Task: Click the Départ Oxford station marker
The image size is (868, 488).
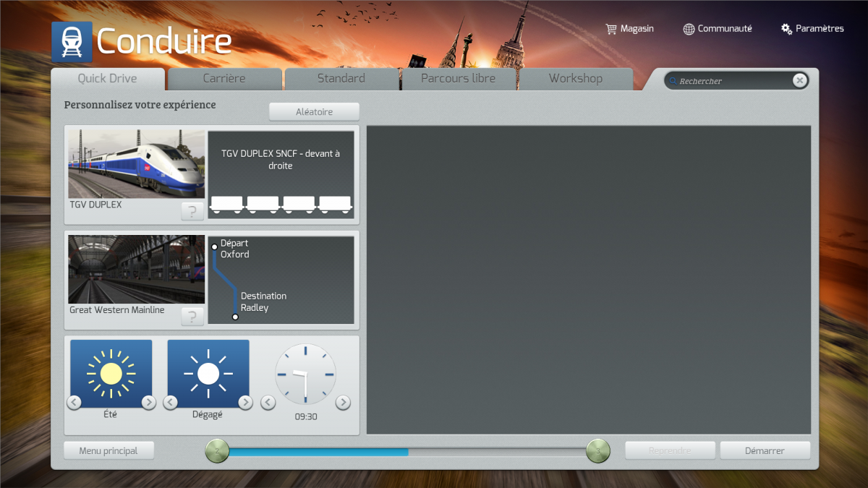Action: [x=214, y=247]
